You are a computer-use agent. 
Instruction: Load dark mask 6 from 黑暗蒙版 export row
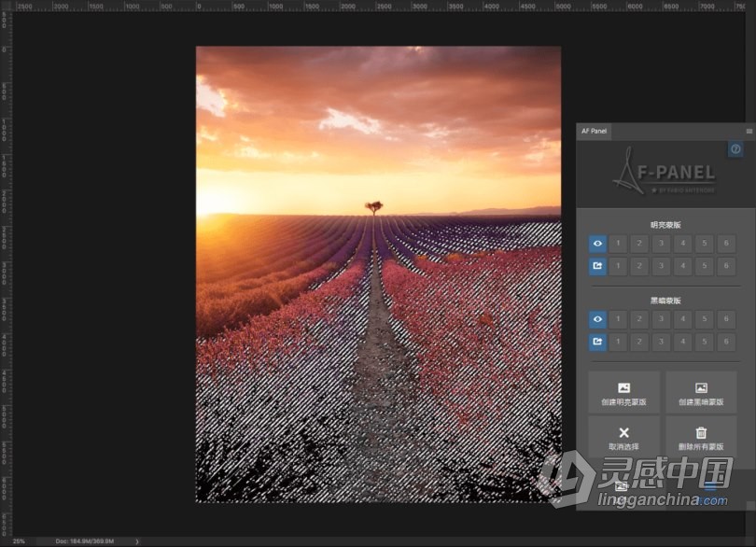pos(726,342)
